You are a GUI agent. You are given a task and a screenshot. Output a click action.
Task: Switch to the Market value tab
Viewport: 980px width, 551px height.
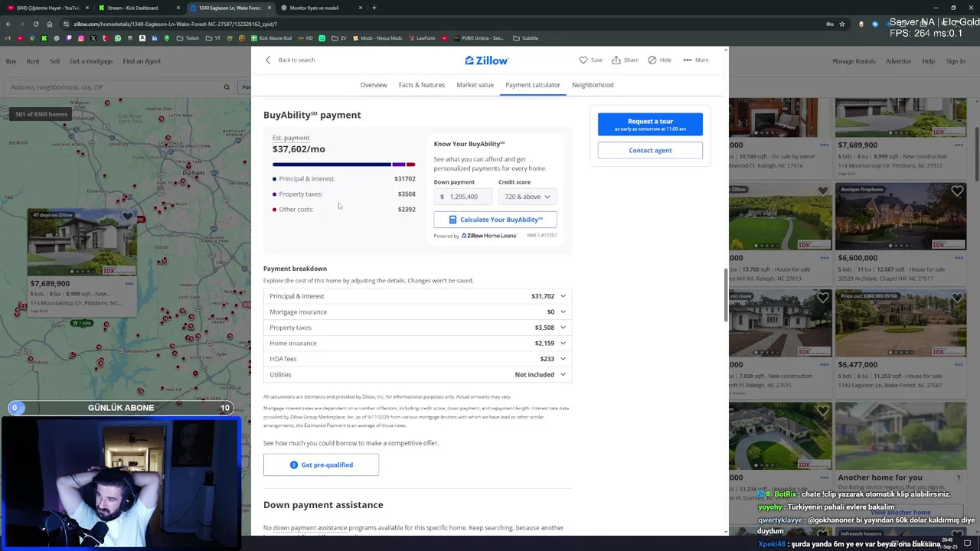click(475, 85)
